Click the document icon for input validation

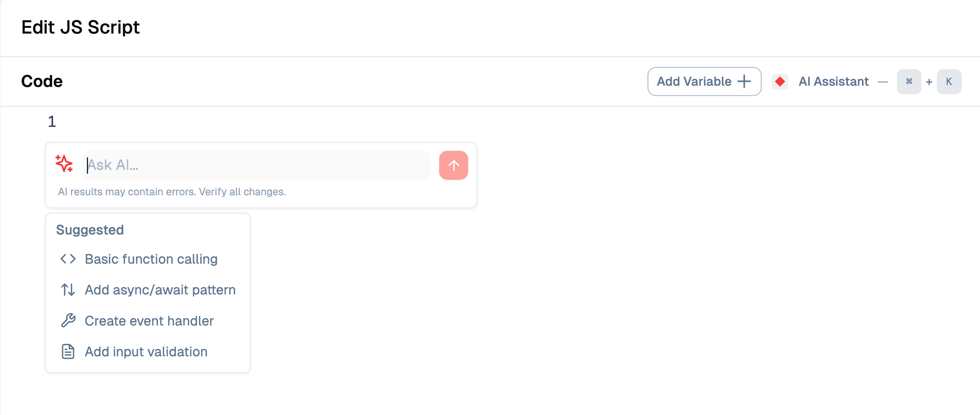tap(68, 352)
